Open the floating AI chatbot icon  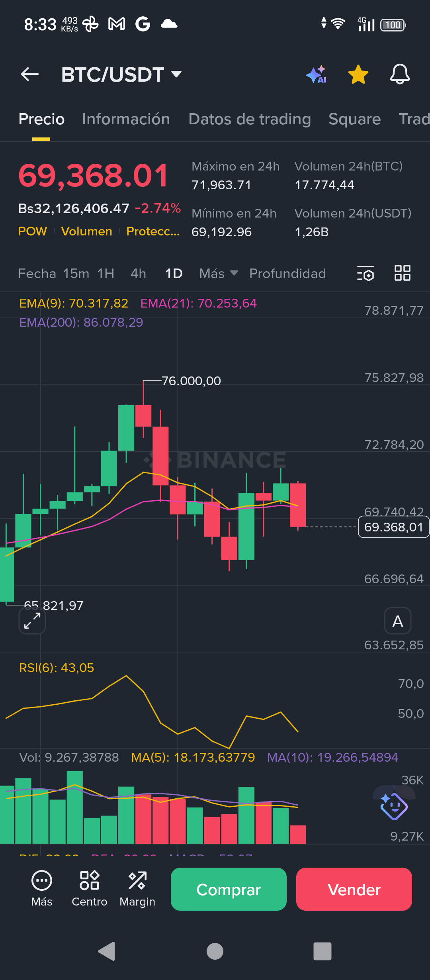(394, 806)
